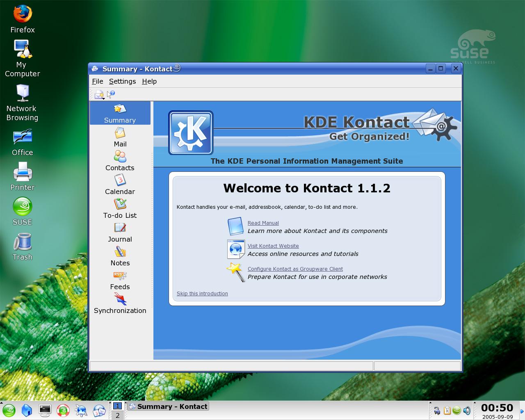Select Summary - Kontact taskbar entry

pyautogui.click(x=168, y=406)
